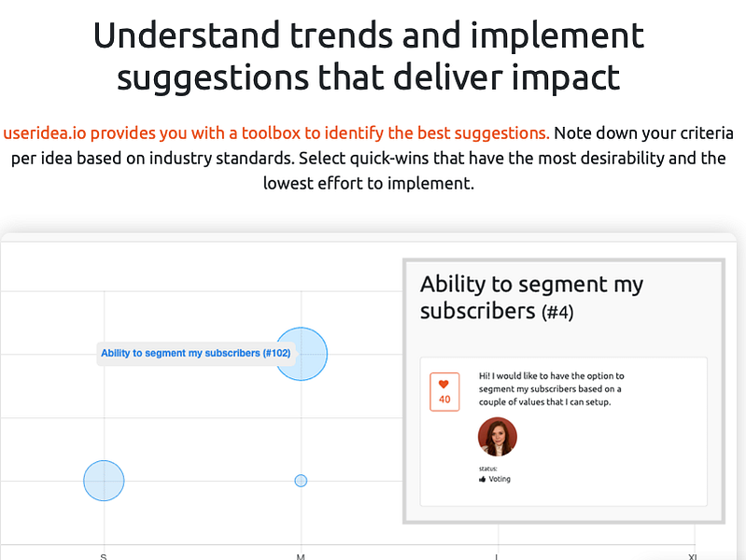Click the (#4) idea number in the card title
746x560 pixels.
(x=557, y=313)
